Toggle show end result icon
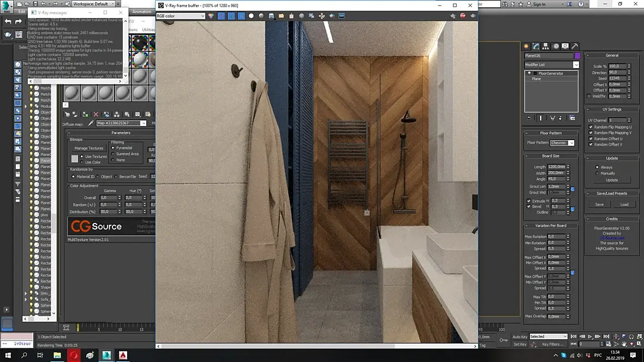Viewport: 644px width, 362px height. (540, 118)
